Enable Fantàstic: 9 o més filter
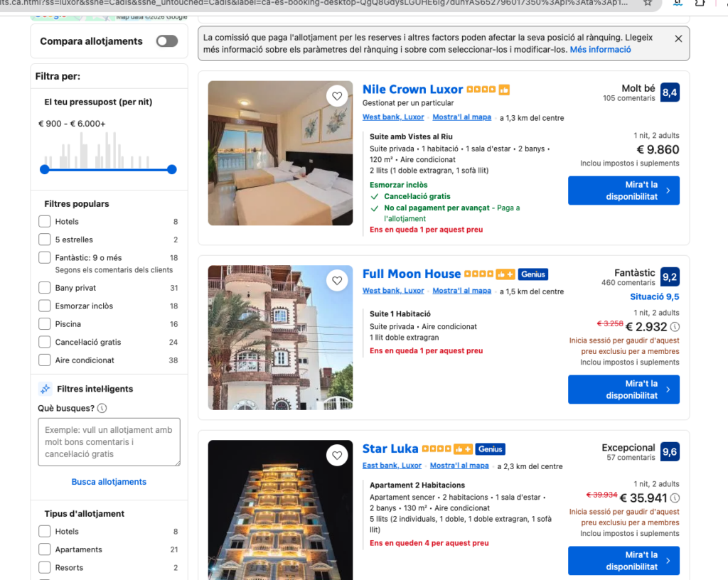The width and height of the screenshot is (728, 580). (45, 257)
